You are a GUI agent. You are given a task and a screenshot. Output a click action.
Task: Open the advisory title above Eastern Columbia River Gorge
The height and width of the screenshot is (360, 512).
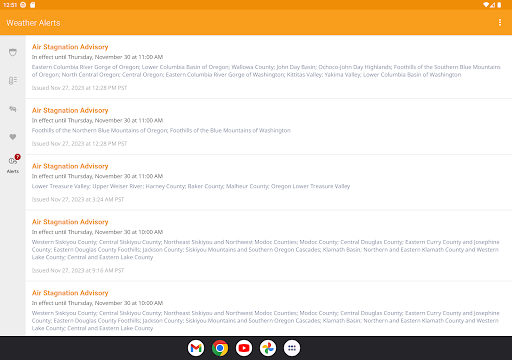point(70,47)
